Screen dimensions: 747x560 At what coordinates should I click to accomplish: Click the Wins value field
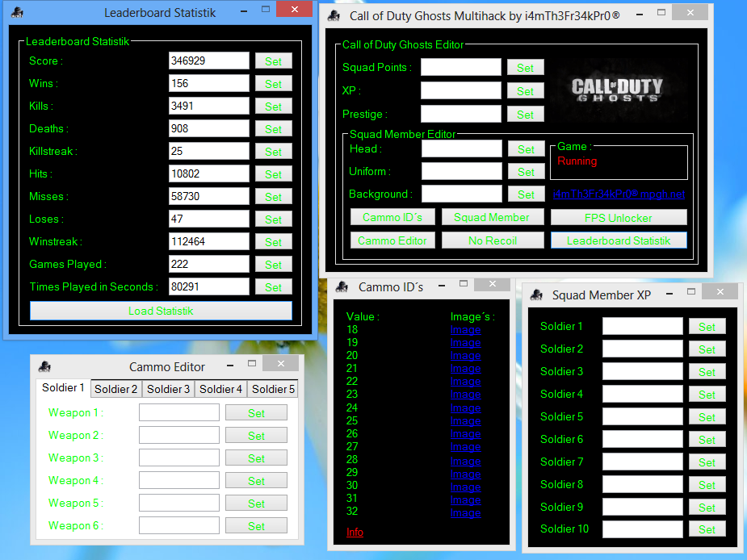pyautogui.click(x=209, y=83)
